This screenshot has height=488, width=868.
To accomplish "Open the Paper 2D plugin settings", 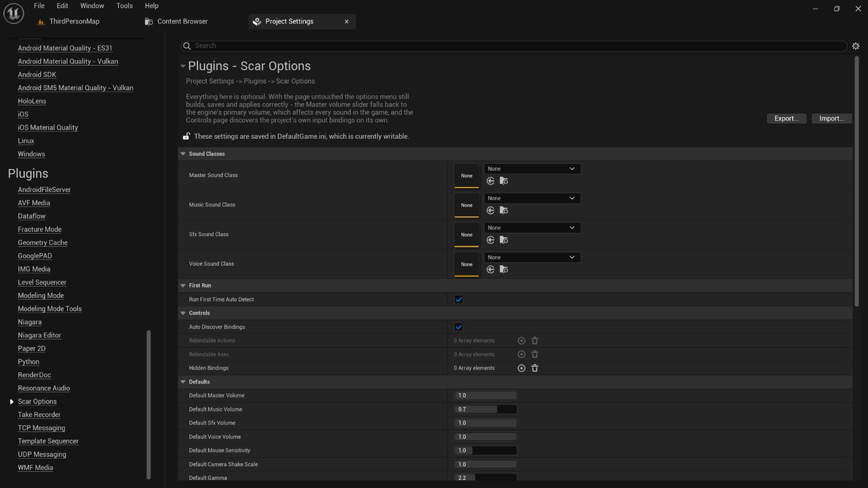I will [32, 348].
